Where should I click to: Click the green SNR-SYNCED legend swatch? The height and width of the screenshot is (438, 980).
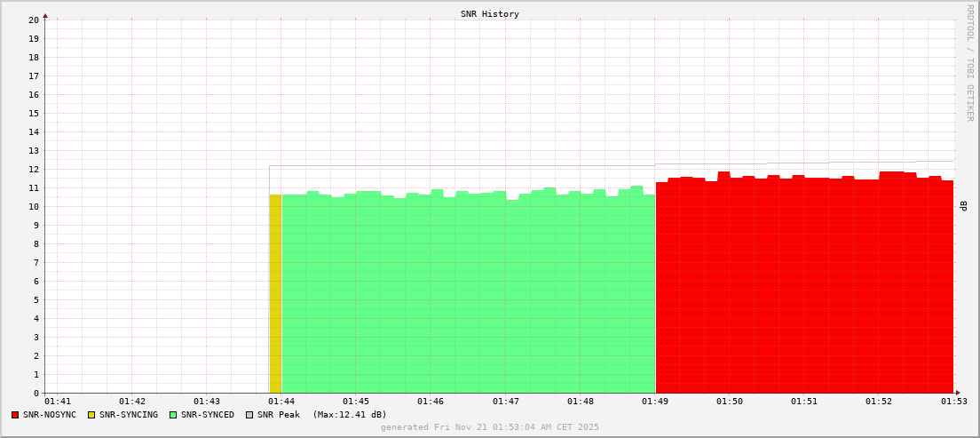[x=173, y=415]
